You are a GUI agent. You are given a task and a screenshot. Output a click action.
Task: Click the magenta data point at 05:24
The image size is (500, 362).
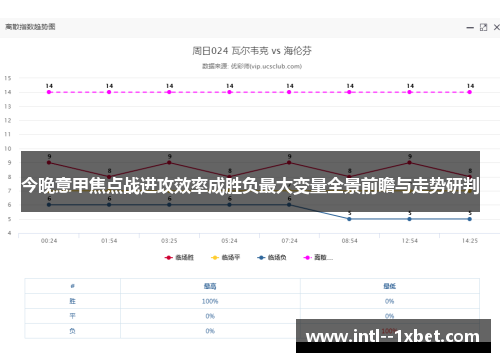[229, 92]
